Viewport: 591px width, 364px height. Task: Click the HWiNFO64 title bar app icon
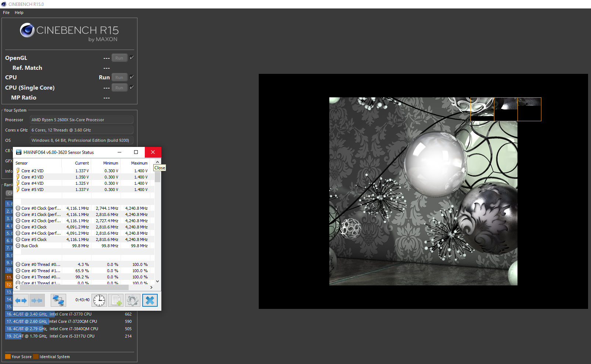click(x=19, y=152)
